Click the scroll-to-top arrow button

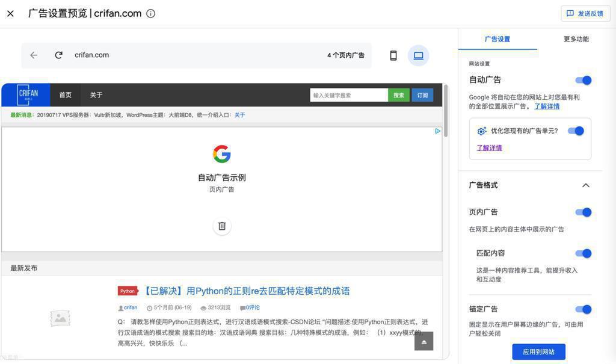424,341
